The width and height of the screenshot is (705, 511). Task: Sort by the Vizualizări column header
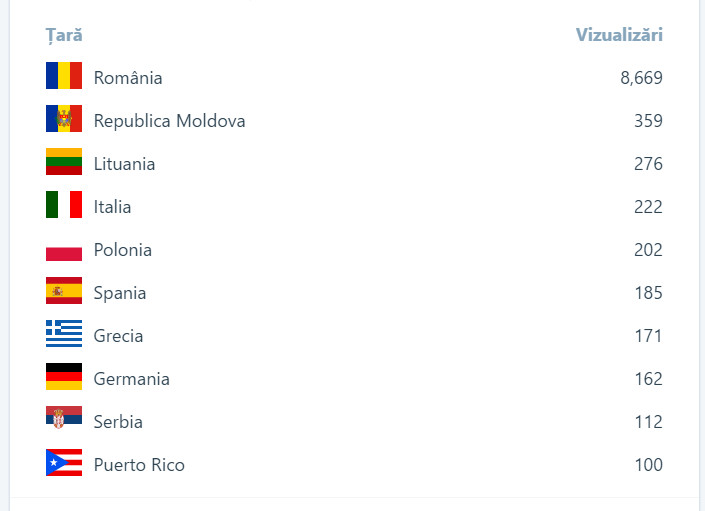point(619,35)
